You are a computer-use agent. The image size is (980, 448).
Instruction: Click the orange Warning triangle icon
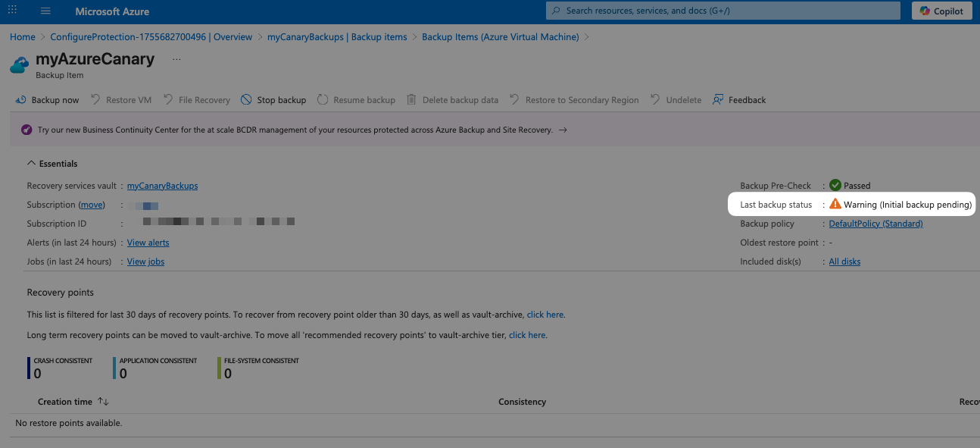coord(835,204)
